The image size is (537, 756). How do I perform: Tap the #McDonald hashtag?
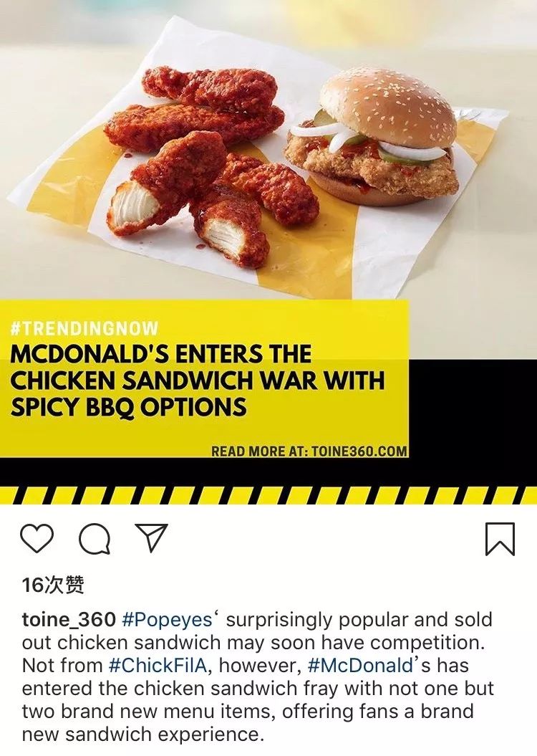tap(360, 666)
